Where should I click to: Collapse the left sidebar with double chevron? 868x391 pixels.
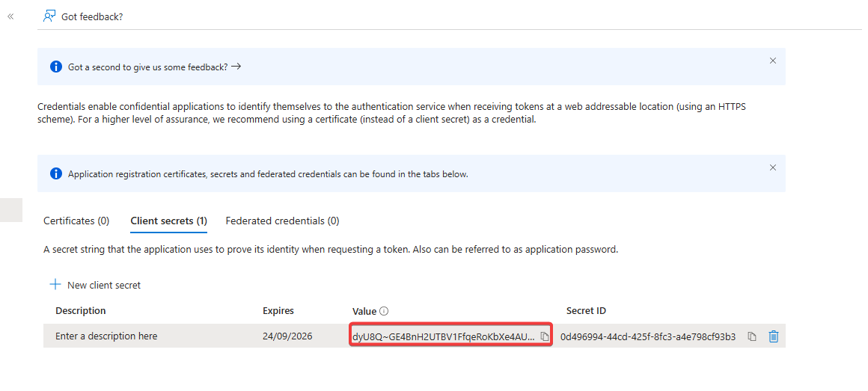point(10,16)
